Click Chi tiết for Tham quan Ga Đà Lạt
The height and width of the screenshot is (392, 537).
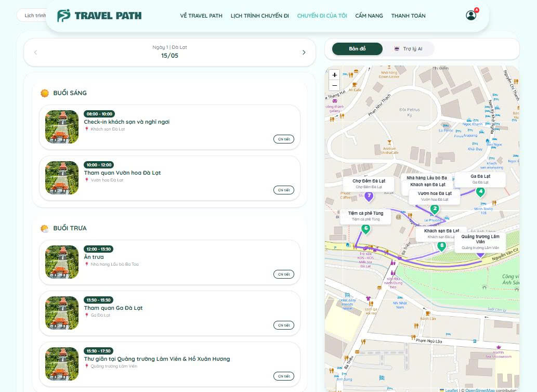coord(283,325)
